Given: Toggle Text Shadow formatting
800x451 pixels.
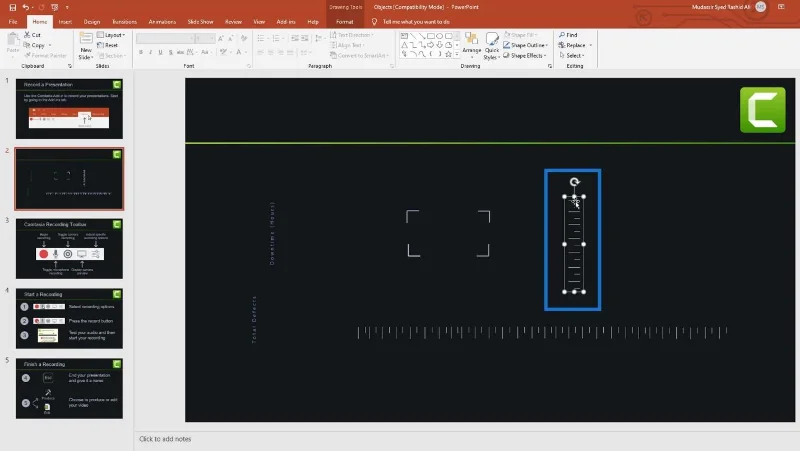Looking at the screenshot, I should coord(170,52).
